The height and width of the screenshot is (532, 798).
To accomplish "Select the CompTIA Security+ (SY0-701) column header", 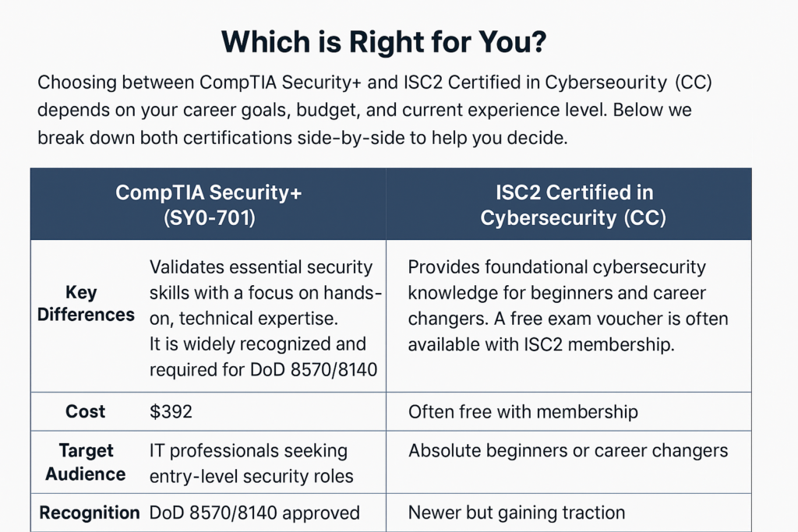I will pos(209,204).
